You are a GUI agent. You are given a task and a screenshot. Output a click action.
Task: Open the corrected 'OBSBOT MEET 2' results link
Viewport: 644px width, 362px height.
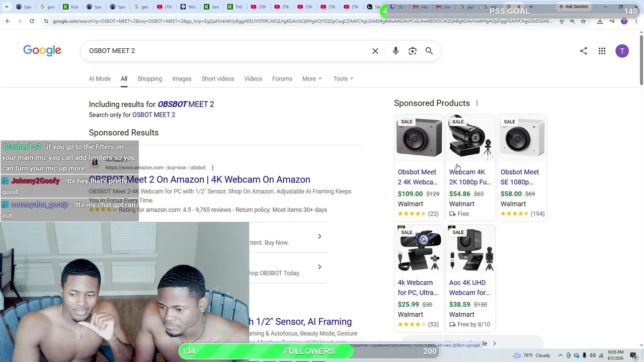186,104
